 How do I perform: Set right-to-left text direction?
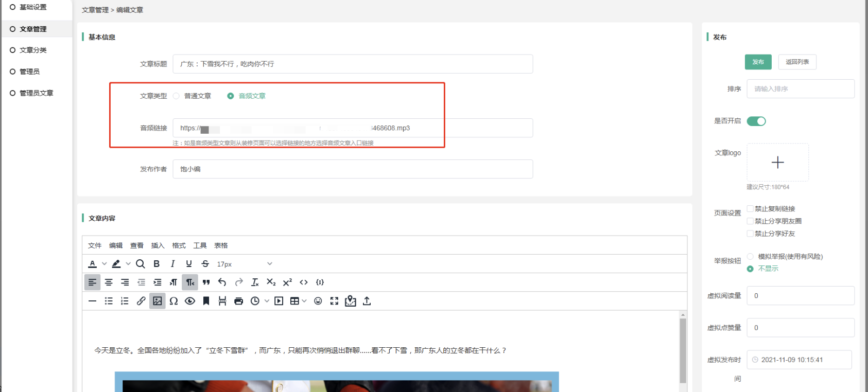pyautogui.click(x=190, y=282)
